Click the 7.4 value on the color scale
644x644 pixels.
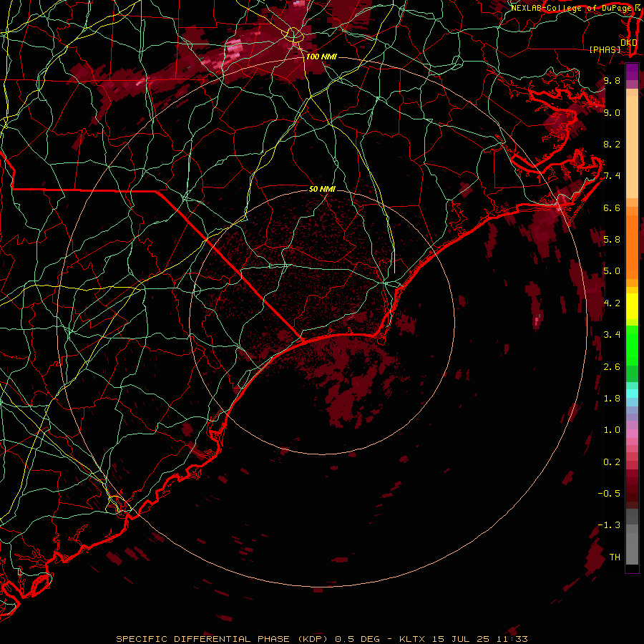point(612,176)
